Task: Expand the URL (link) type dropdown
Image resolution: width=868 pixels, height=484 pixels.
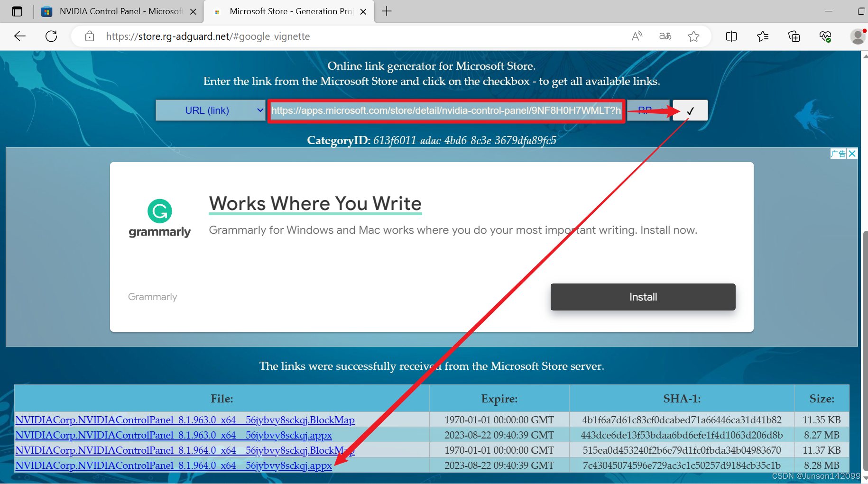Action: coord(211,110)
